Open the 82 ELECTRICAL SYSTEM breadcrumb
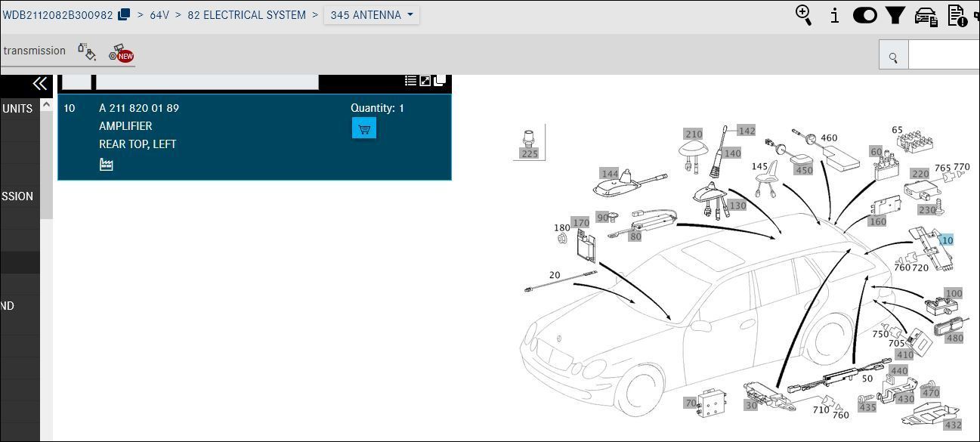Image resolution: width=980 pixels, height=442 pixels. [246, 14]
